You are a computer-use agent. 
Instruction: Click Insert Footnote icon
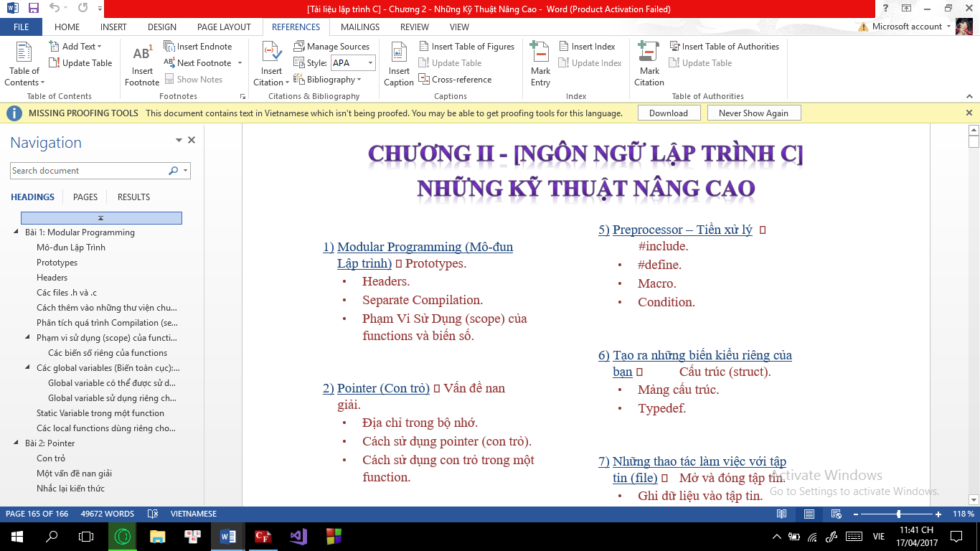click(142, 55)
